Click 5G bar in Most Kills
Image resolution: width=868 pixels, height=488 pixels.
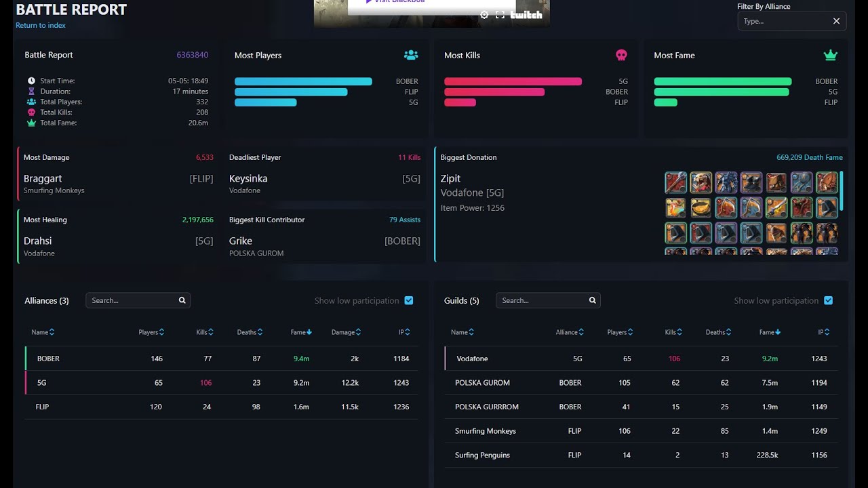(513, 81)
